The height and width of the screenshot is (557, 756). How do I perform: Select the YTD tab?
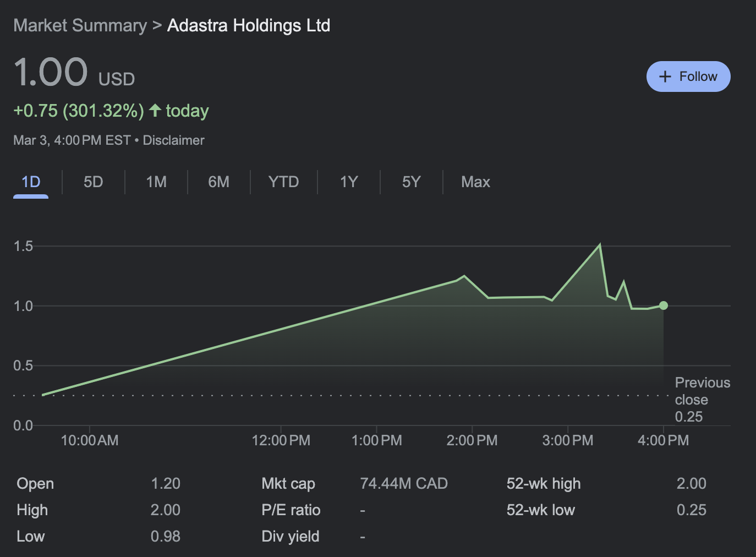(x=283, y=182)
